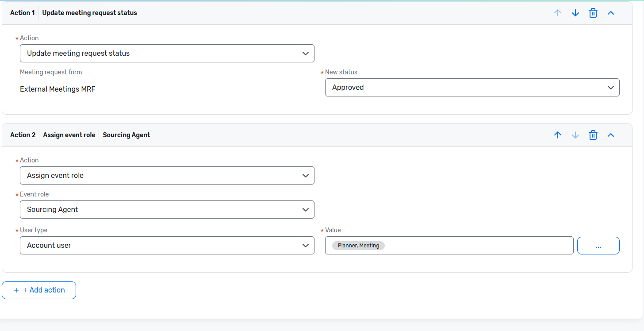Collapse the Action 1 panel
The height and width of the screenshot is (331, 644).
611,13
